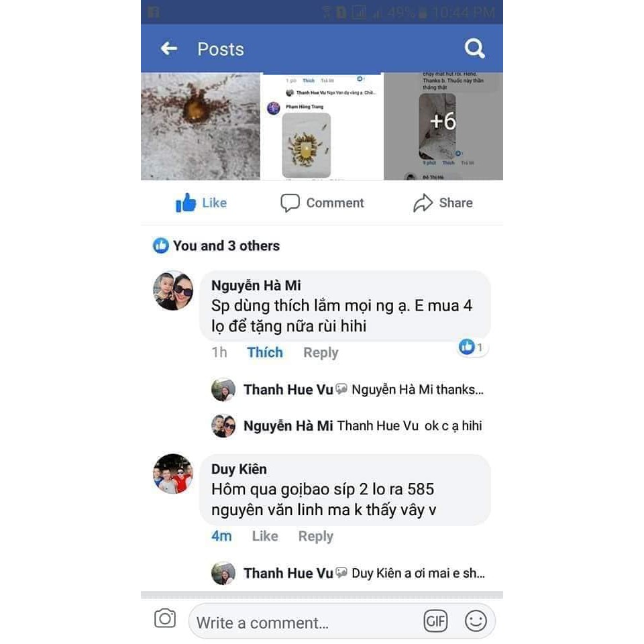Share the post using Share arrow
The image size is (644, 644).
click(443, 203)
